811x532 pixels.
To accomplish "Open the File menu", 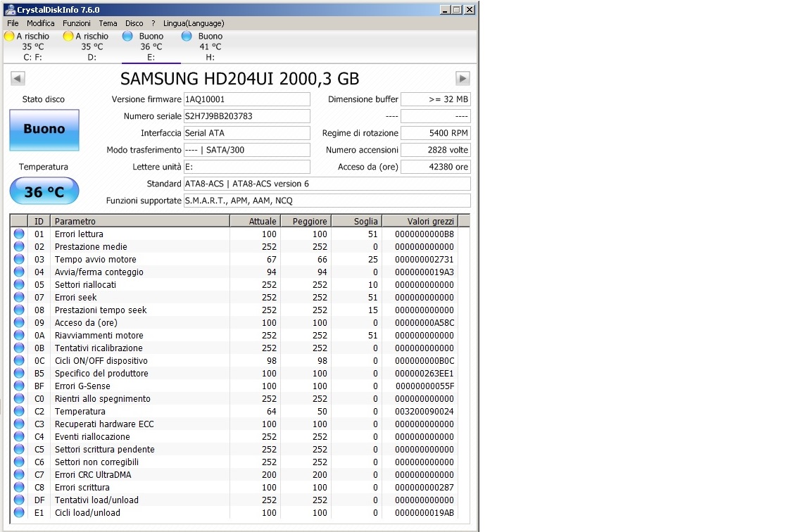I will pyautogui.click(x=13, y=23).
